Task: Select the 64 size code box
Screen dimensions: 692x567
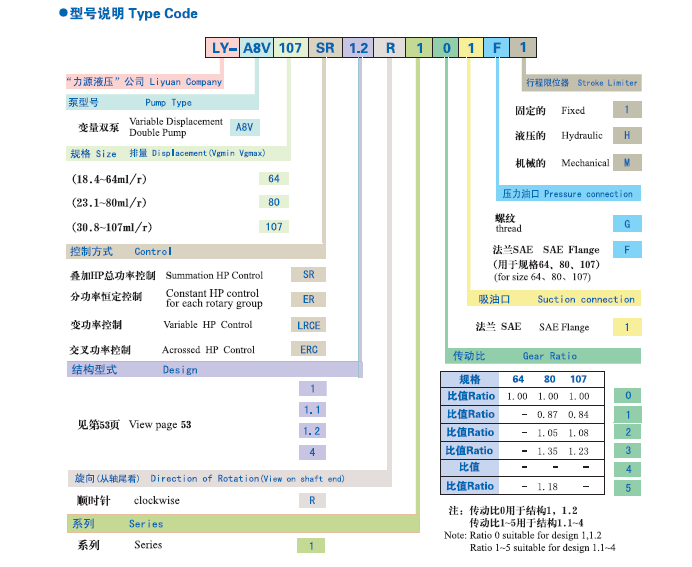Action: click(x=273, y=179)
